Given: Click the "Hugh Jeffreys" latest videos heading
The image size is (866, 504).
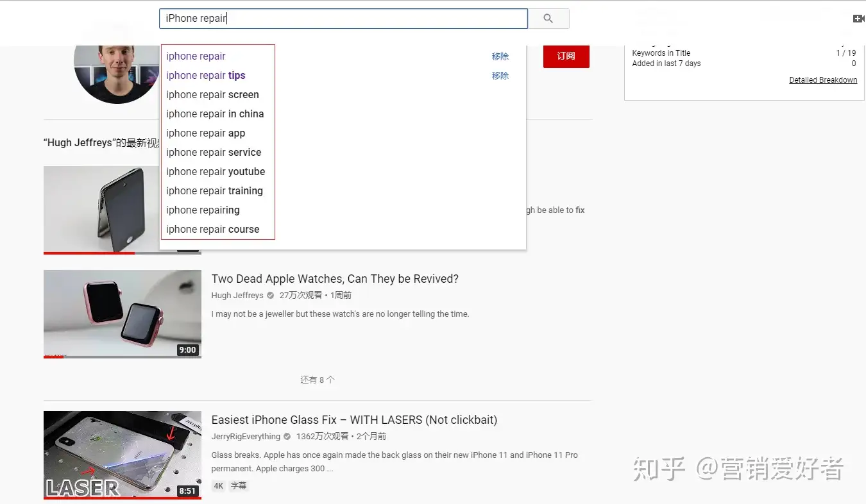Looking at the screenshot, I should pos(101,143).
